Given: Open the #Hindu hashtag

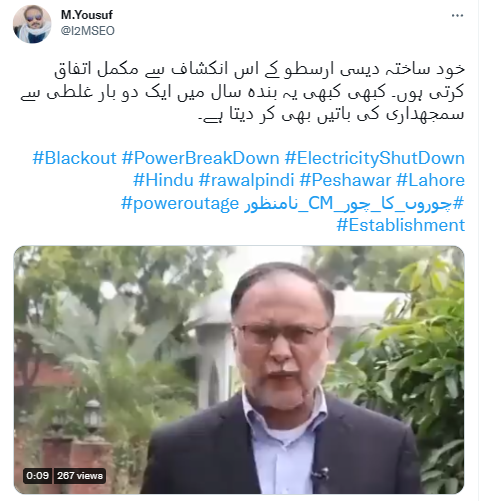Looking at the screenshot, I should click(x=163, y=180).
